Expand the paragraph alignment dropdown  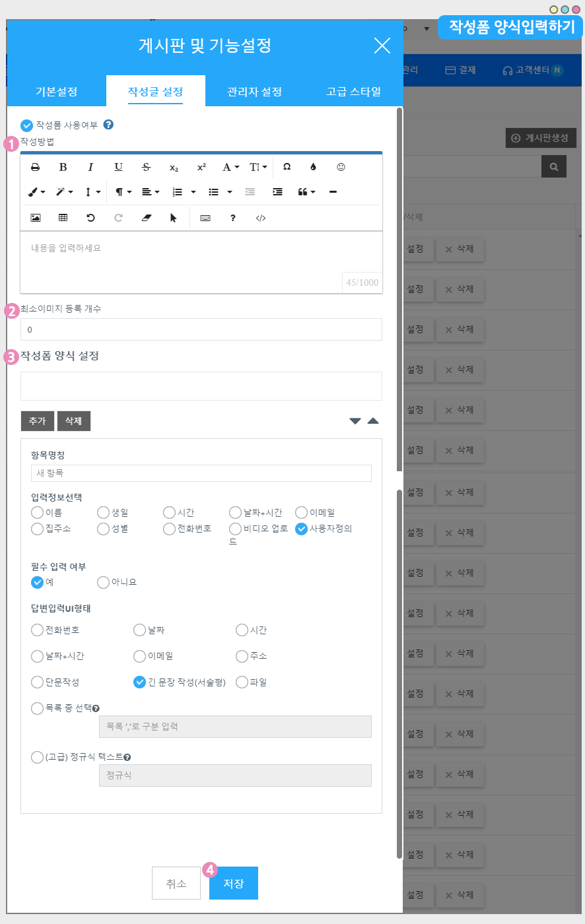click(x=151, y=192)
